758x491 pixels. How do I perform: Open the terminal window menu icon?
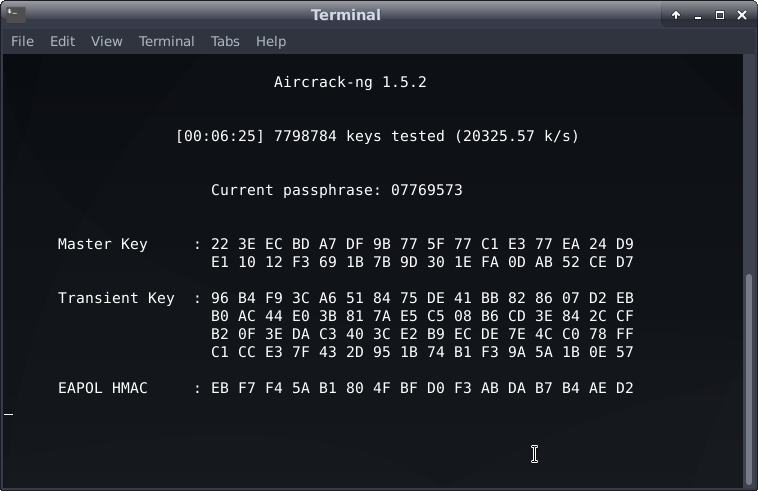coord(14,14)
